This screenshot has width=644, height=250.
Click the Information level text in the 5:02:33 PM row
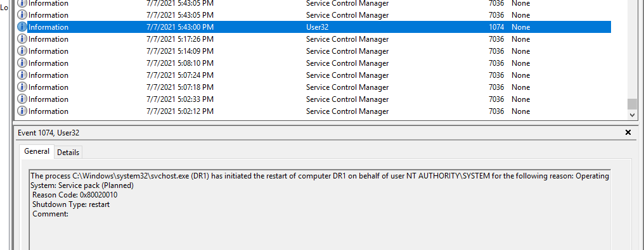[x=48, y=99]
